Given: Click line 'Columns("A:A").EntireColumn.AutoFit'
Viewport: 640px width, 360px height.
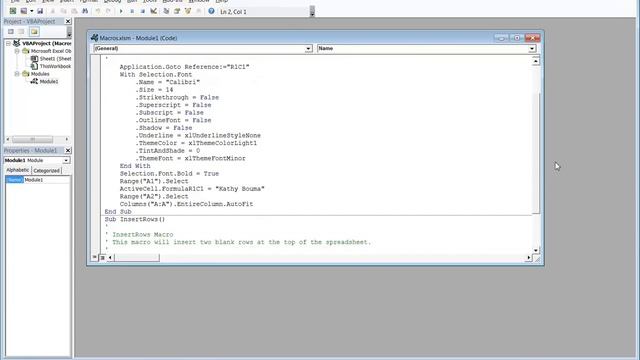Looking at the screenshot, I should tap(186, 204).
